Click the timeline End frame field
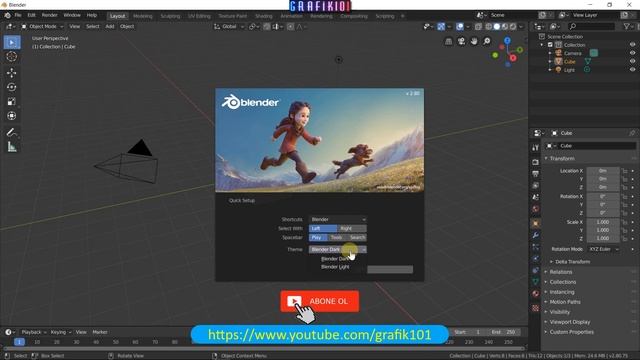This screenshot has height=360, width=640. (504, 332)
